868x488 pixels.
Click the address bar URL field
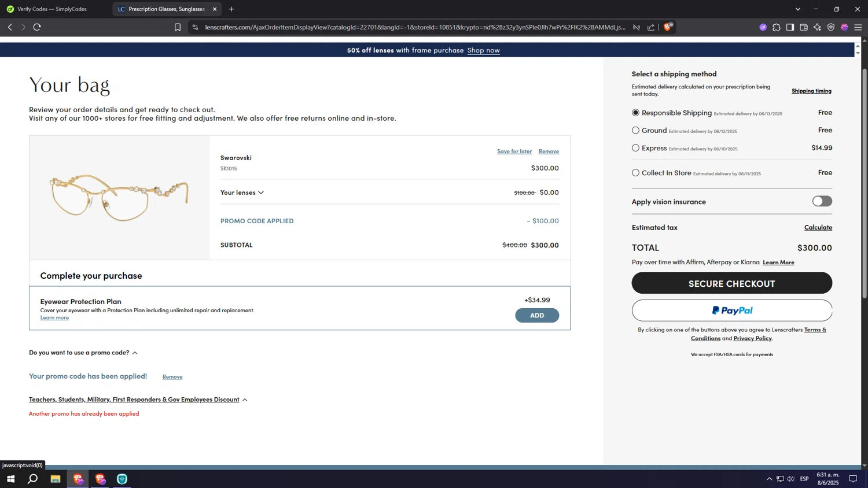point(415,27)
